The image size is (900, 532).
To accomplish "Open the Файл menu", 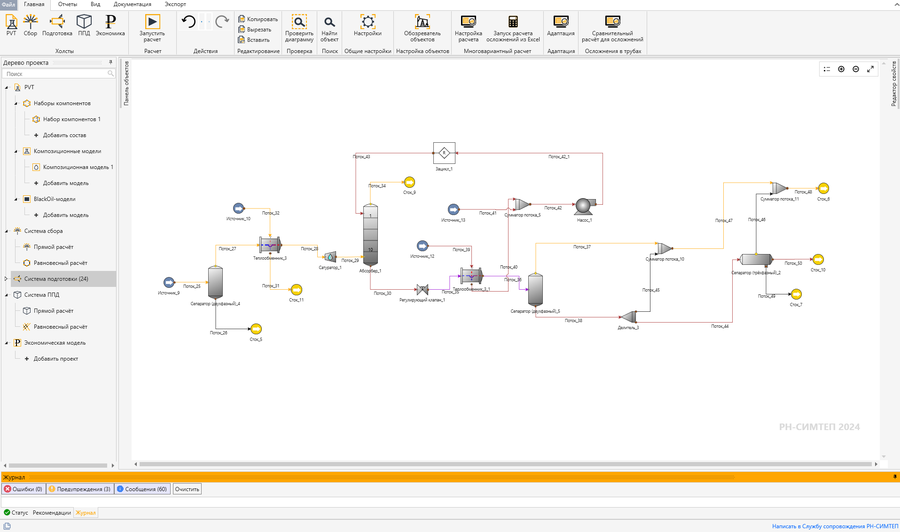I will [x=9, y=4].
